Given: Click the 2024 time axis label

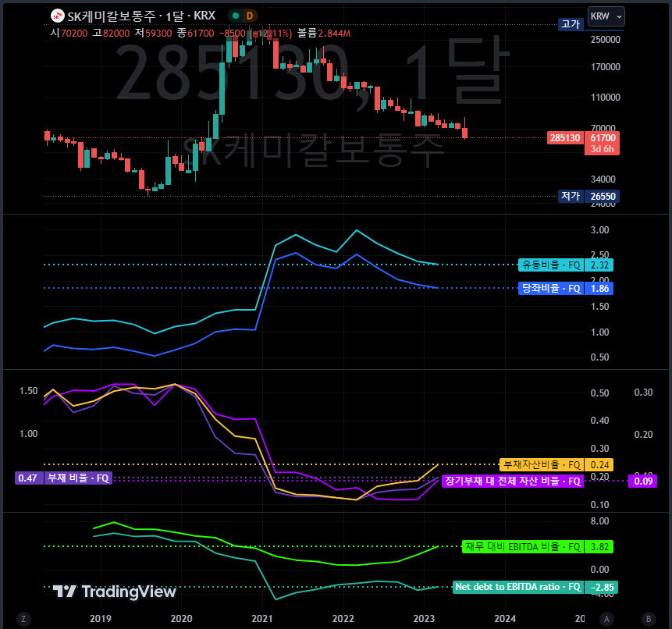Looking at the screenshot, I should pos(505,619).
